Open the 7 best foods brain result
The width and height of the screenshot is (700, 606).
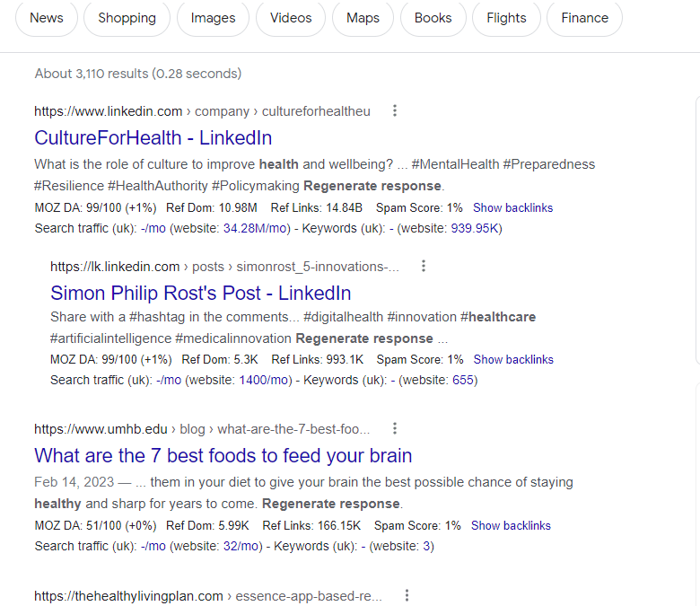pyautogui.click(x=223, y=455)
